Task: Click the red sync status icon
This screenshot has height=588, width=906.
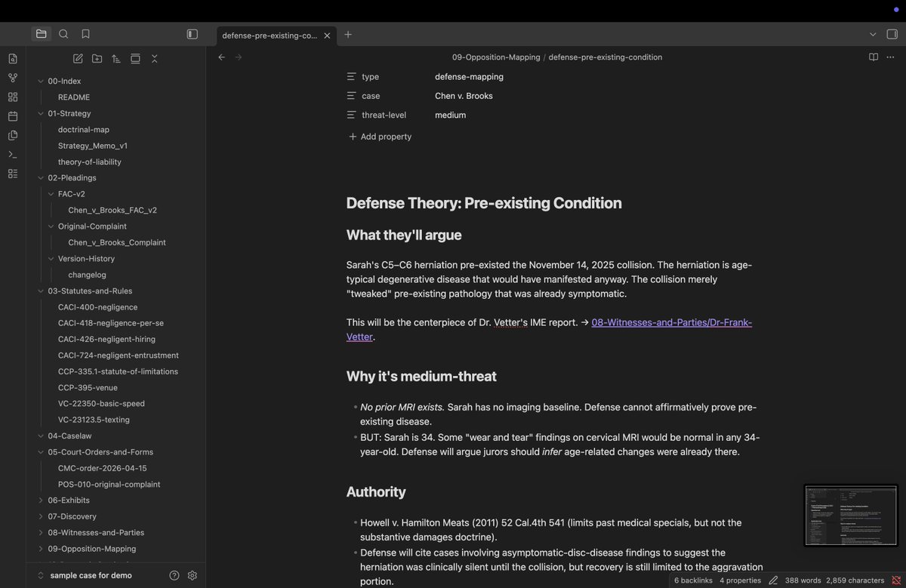Action: (x=896, y=580)
